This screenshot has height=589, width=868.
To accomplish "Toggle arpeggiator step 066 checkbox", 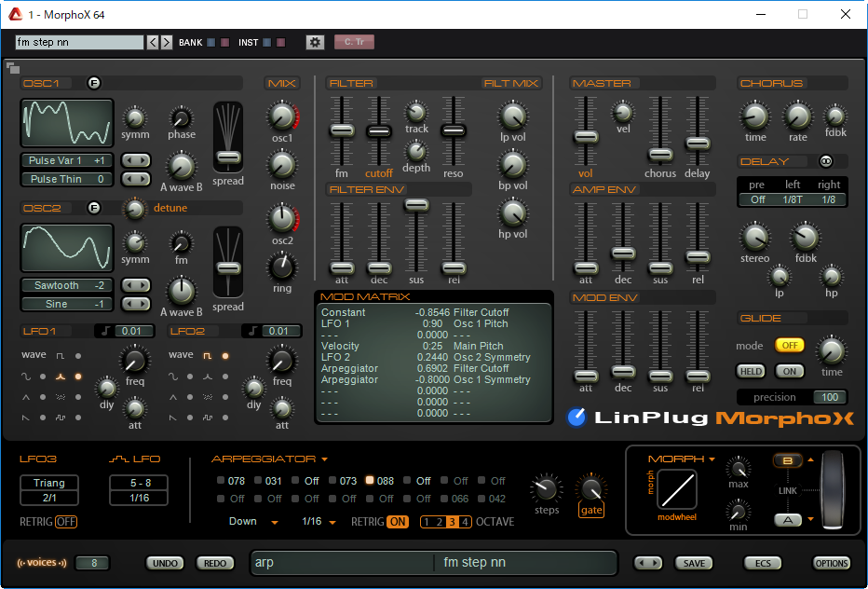I will 444,498.
